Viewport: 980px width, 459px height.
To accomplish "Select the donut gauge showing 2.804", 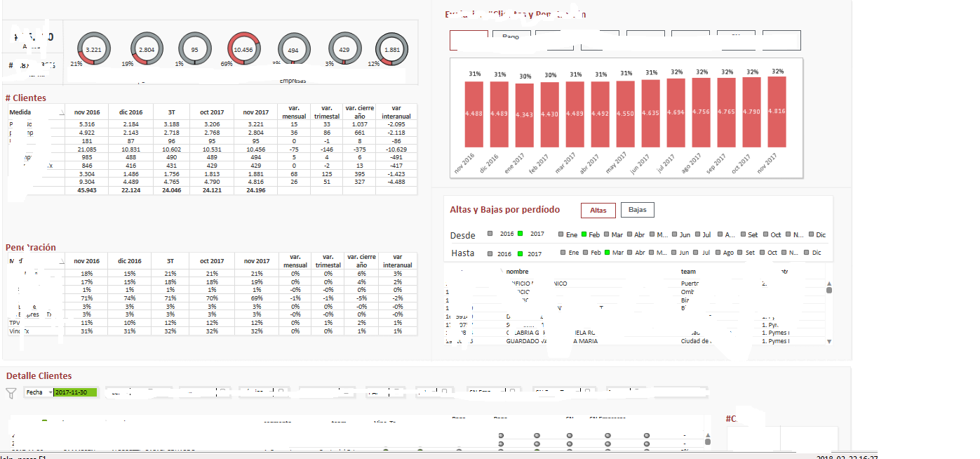I will [x=145, y=48].
